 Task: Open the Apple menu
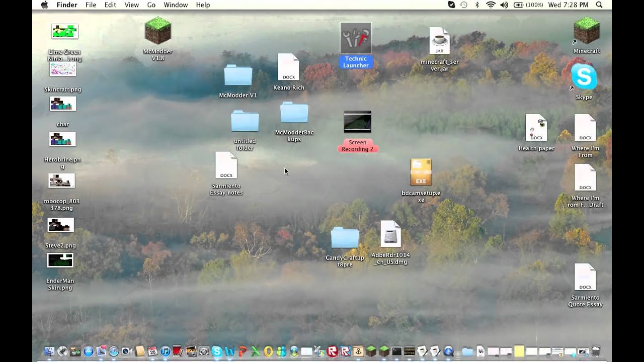pos(44,5)
